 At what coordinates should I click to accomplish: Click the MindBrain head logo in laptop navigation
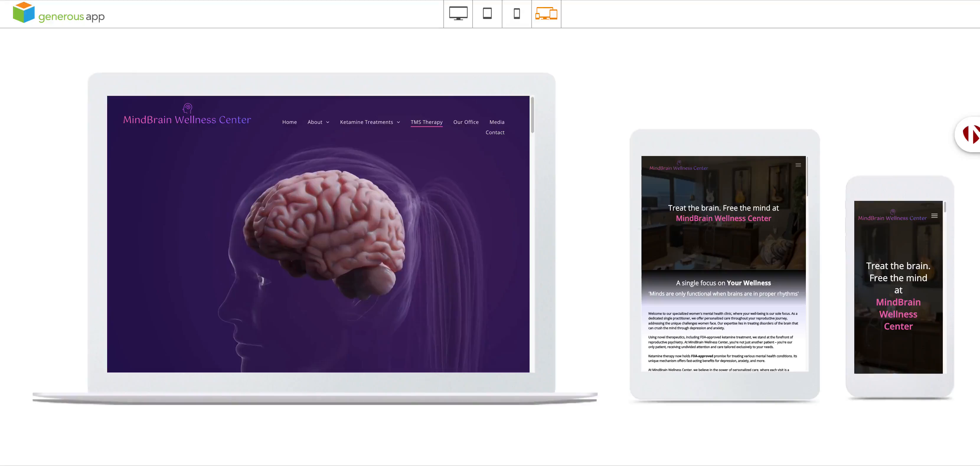(187, 108)
